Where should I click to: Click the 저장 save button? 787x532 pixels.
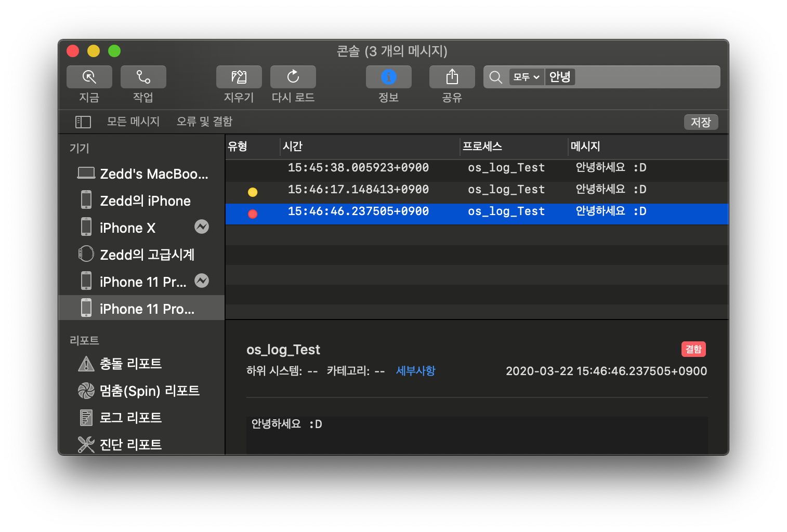[701, 122]
